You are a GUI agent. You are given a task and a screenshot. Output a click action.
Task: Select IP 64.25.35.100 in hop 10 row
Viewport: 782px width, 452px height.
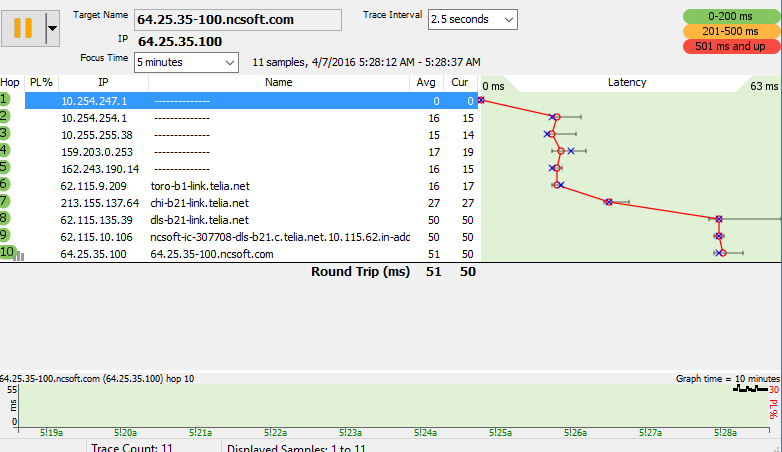coord(93,254)
